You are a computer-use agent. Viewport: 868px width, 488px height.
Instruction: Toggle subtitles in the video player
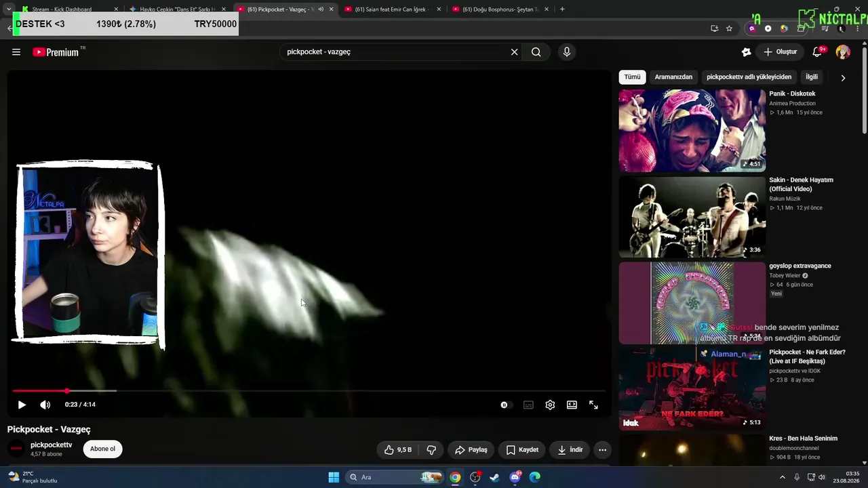(x=528, y=405)
